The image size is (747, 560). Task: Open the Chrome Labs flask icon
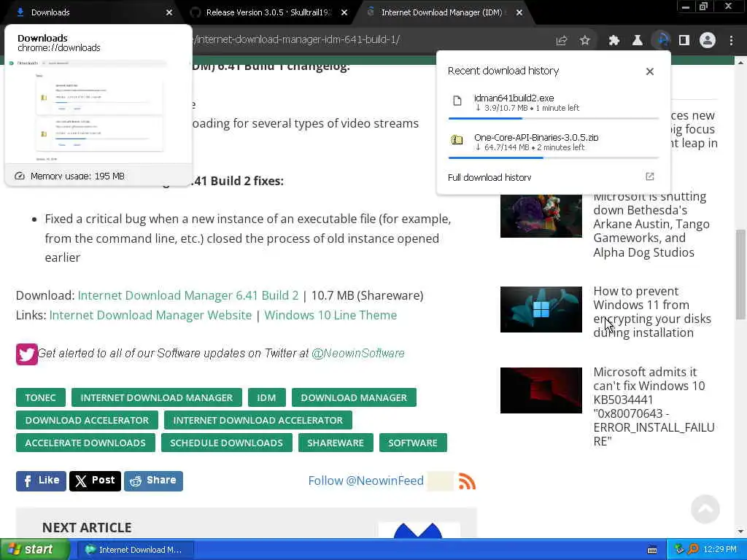pos(638,41)
